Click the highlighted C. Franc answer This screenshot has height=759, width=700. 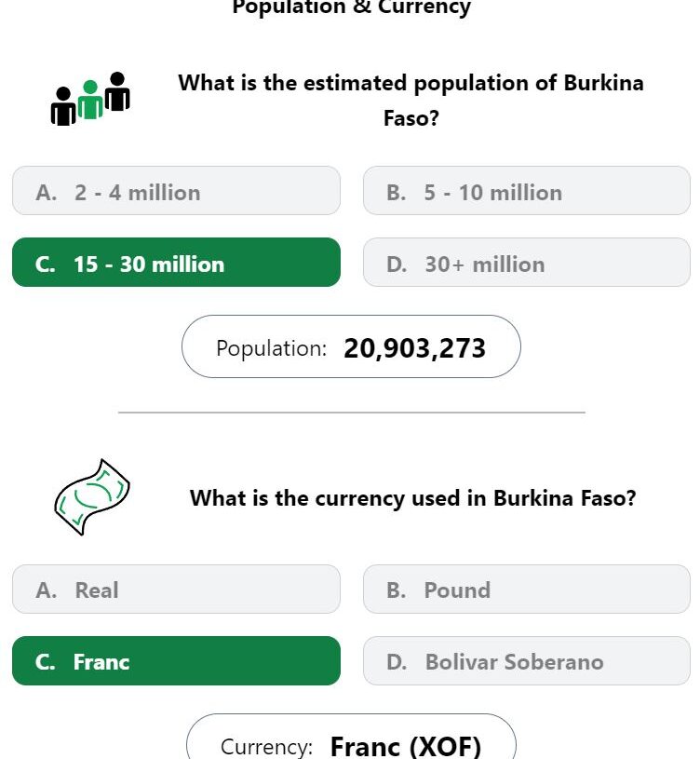pyautogui.click(x=176, y=660)
